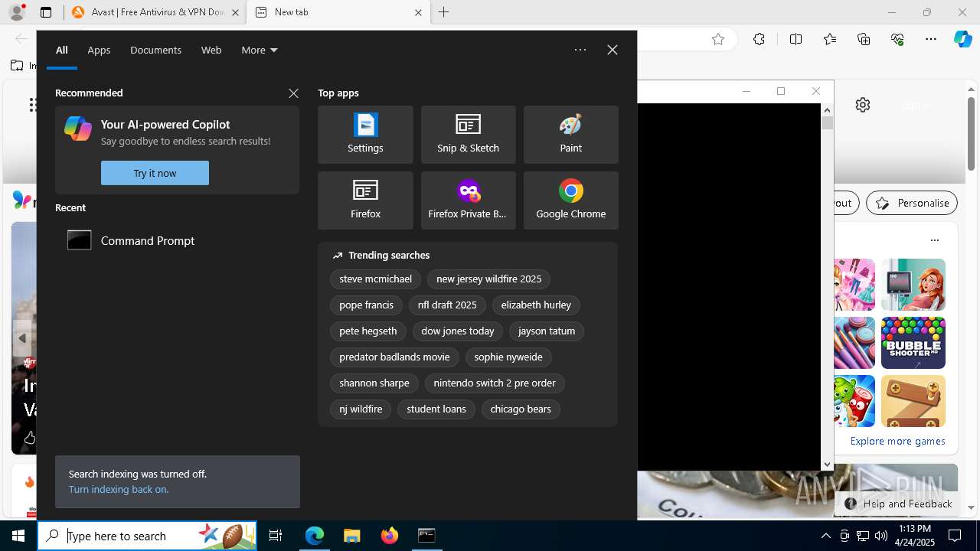Click the Copilot logo in Recommended
980x551 pixels.
pos(78,129)
